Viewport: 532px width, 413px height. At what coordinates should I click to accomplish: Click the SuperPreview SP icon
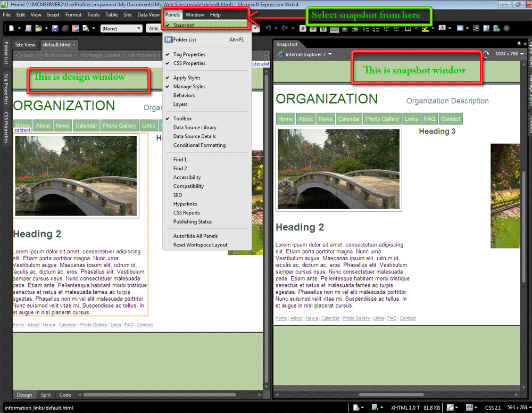[x=76, y=29]
